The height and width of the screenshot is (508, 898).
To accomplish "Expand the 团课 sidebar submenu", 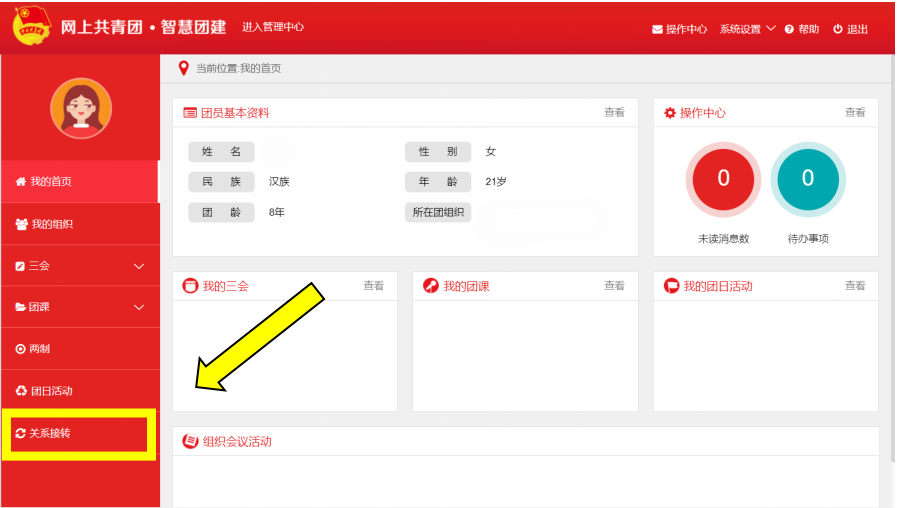I will point(80,307).
